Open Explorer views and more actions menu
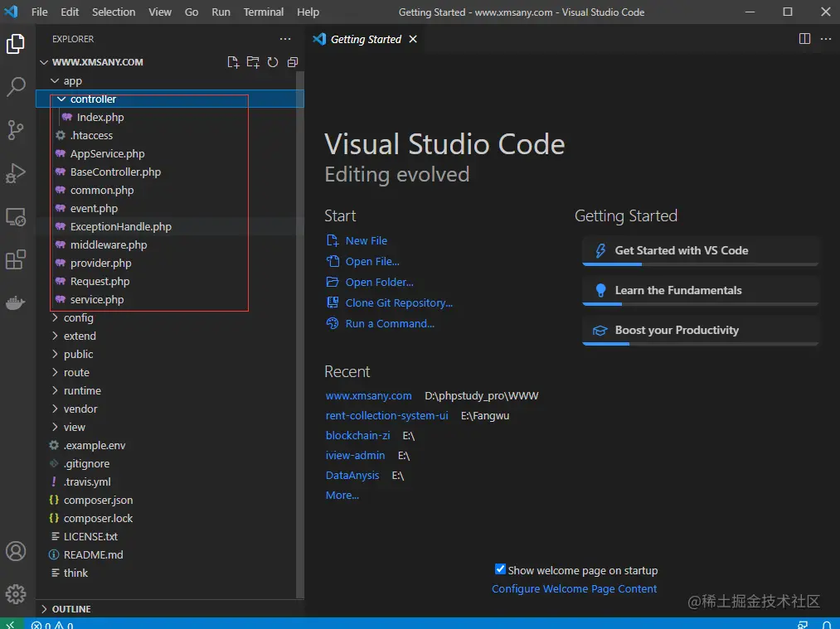 285,39
